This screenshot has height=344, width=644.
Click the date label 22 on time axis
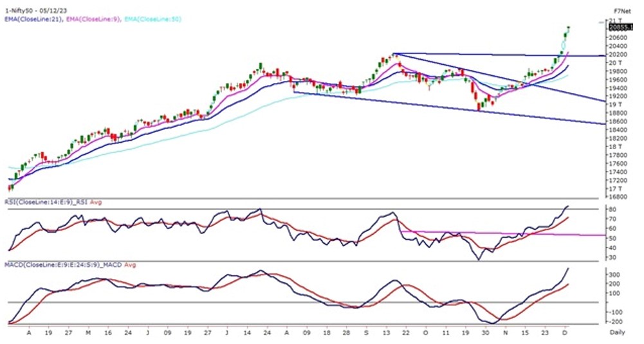click(406, 333)
